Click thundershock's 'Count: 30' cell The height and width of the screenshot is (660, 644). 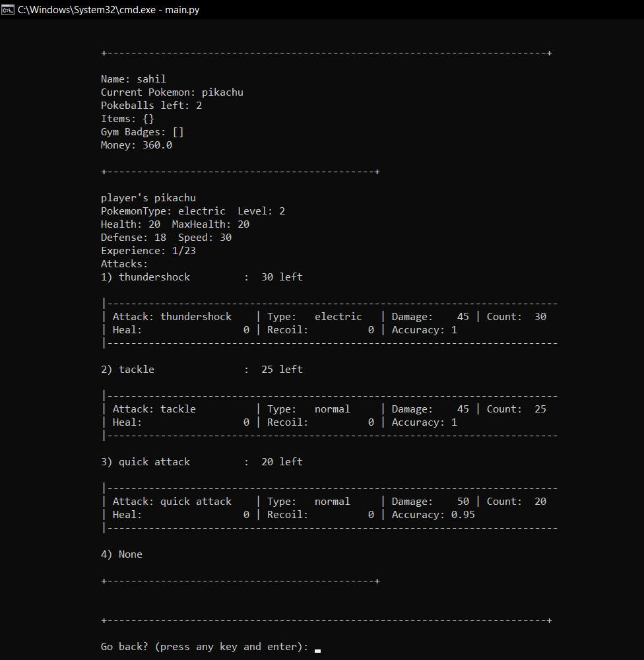[517, 317]
